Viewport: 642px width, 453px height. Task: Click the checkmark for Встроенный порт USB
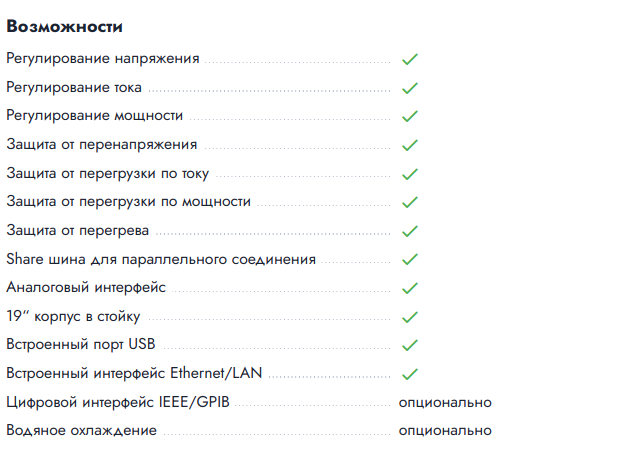point(410,345)
